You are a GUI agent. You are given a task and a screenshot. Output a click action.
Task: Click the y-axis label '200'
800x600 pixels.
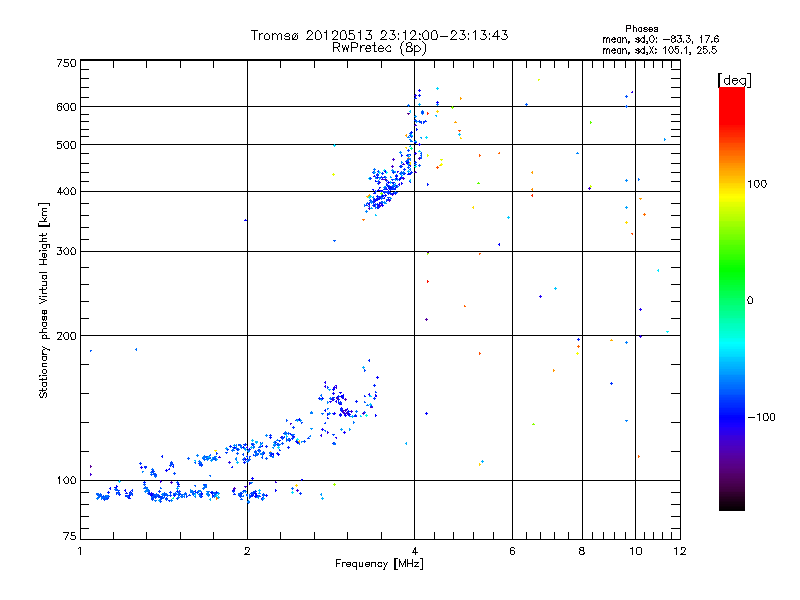coord(66,336)
